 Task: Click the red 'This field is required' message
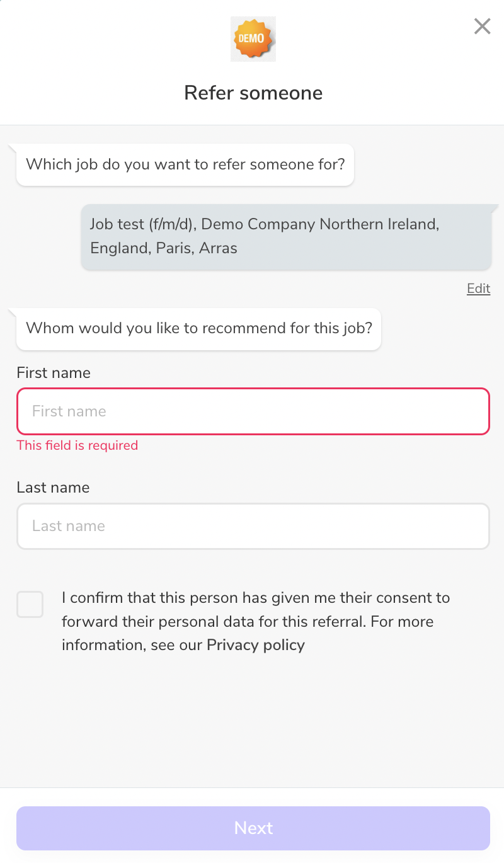77,445
